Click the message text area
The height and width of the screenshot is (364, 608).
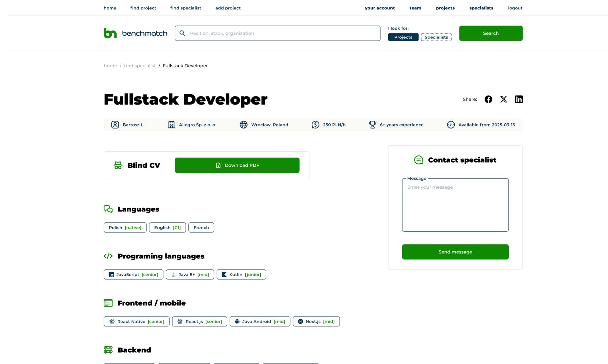click(455, 205)
